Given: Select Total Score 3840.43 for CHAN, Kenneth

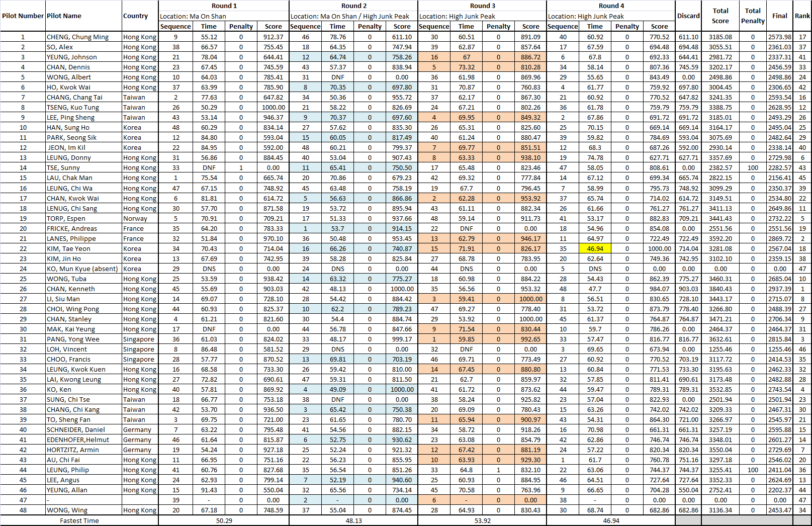Looking at the screenshot, I should [x=720, y=289].
